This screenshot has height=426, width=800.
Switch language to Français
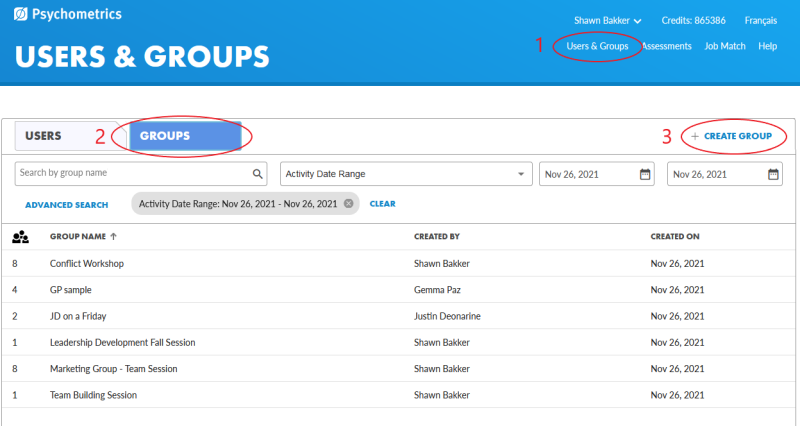[760, 20]
